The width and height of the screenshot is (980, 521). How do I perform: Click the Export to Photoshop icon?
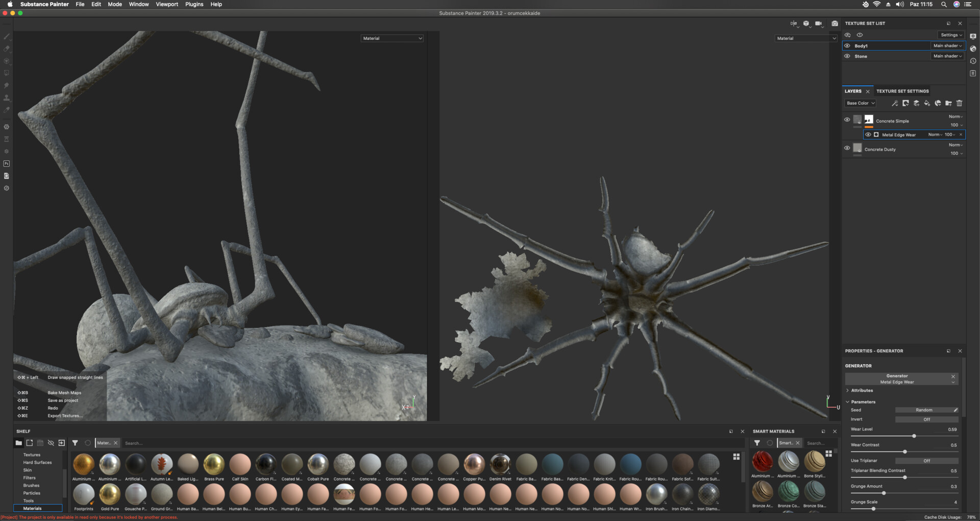[x=7, y=164]
